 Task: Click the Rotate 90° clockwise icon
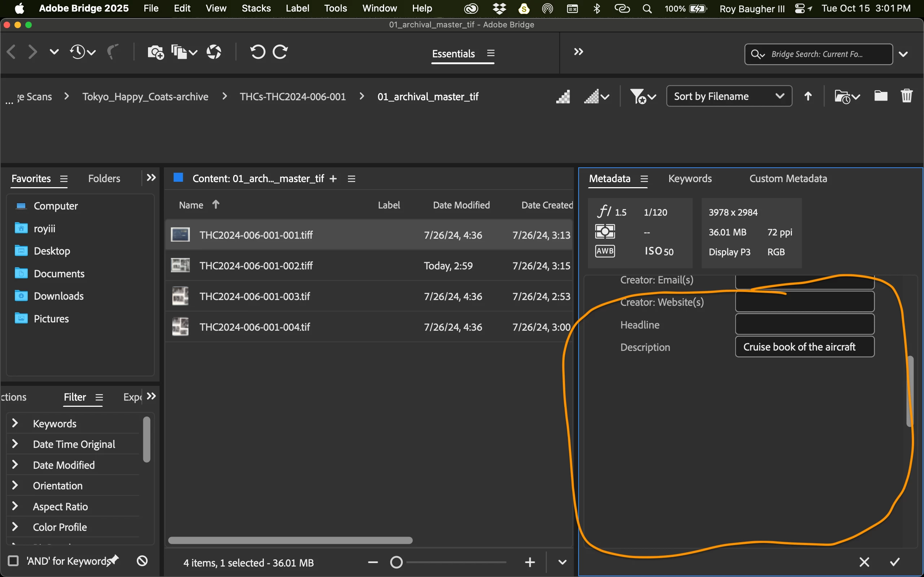pyautogui.click(x=280, y=52)
